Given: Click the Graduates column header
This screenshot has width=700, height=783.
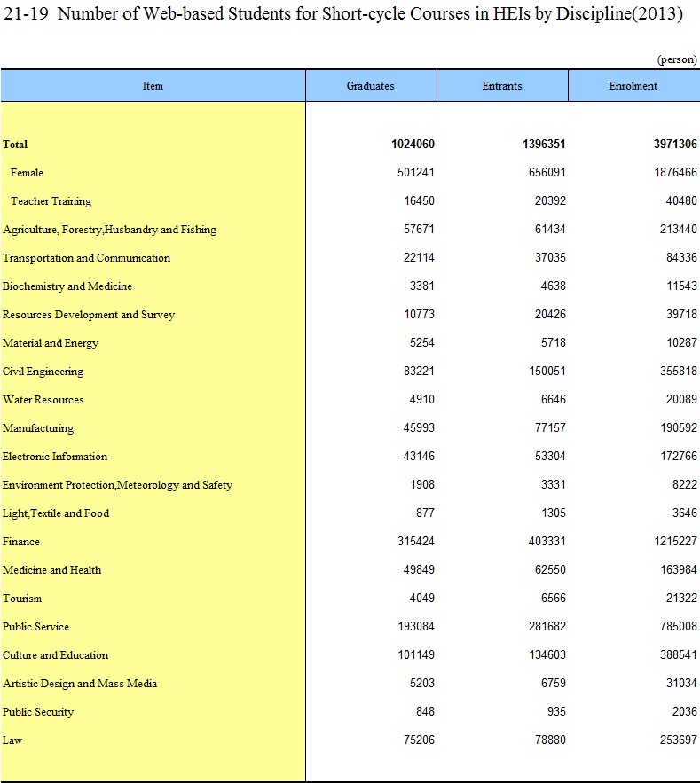Looking at the screenshot, I should 371,86.
